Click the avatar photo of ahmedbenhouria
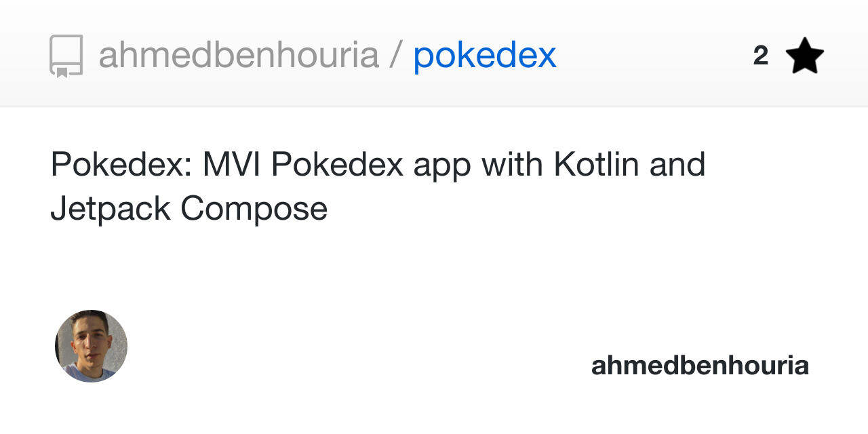868x434 pixels. click(90, 345)
